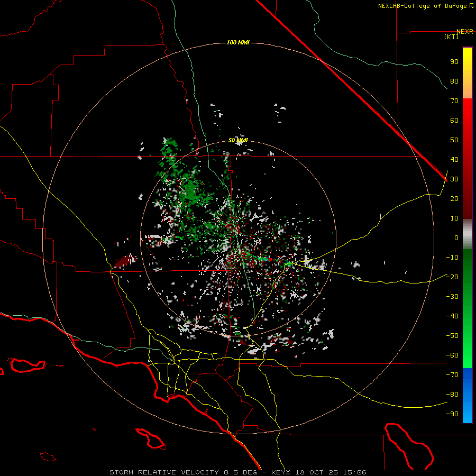Screen dimensions: 476x476
Task: Click the positive 50 scale value
Action: [x=454, y=140]
